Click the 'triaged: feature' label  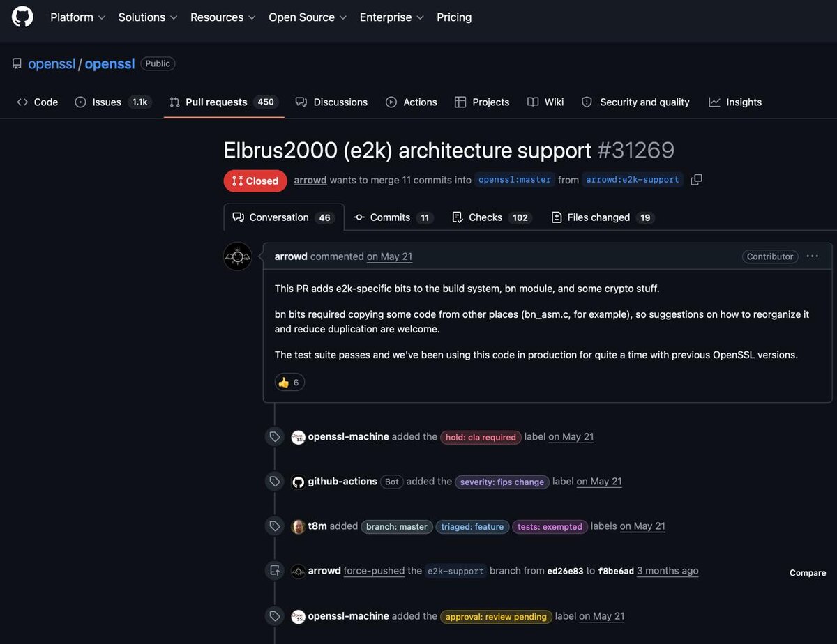[x=472, y=526]
